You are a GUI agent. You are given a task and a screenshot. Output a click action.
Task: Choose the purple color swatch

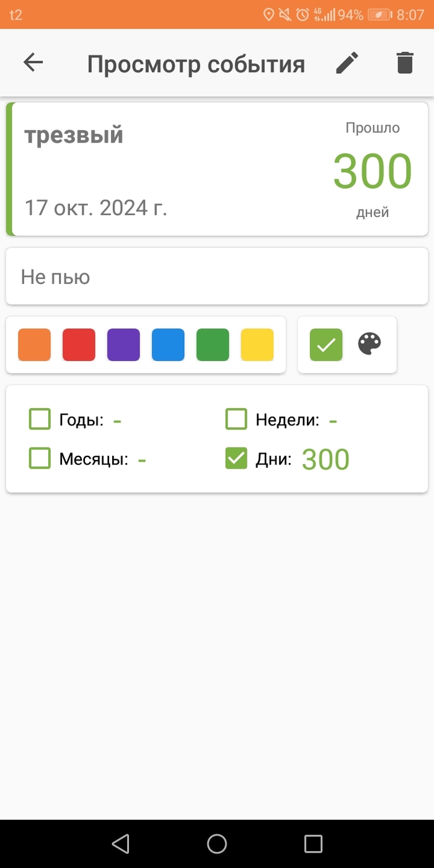[x=123, y=345]
